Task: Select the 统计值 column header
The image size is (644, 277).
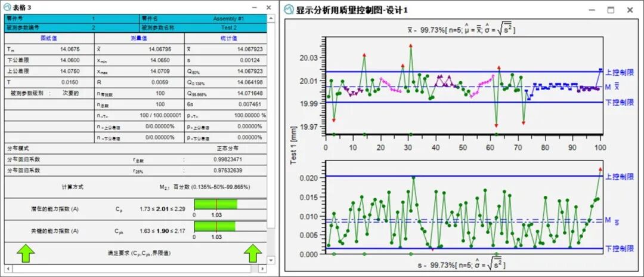Action: coord(229,38)
